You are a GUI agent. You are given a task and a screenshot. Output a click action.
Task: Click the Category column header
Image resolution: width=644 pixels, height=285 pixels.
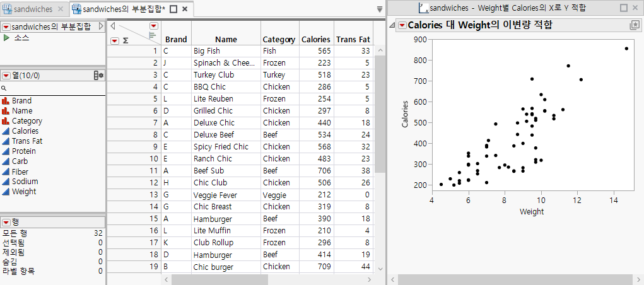point(279,40)
